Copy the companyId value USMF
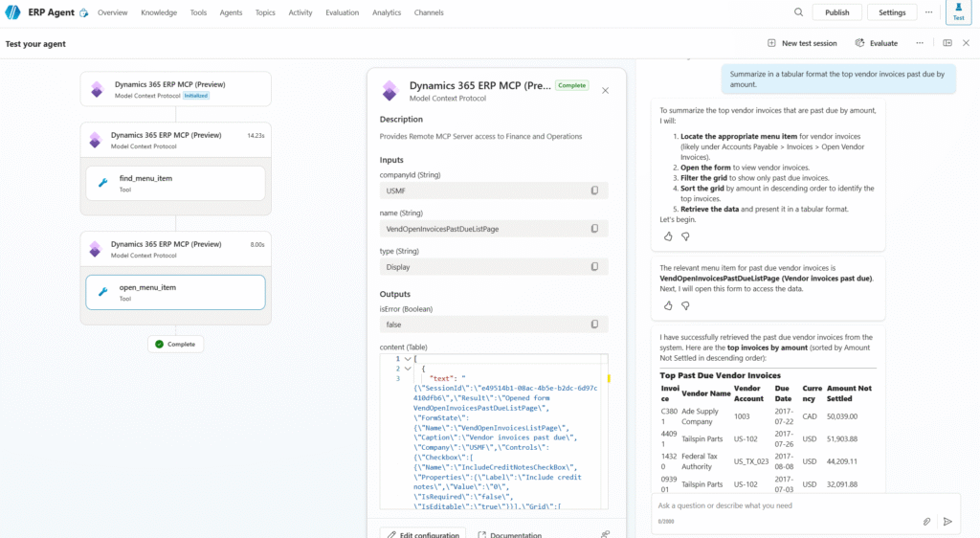980x538 pixels. [594, 191]
